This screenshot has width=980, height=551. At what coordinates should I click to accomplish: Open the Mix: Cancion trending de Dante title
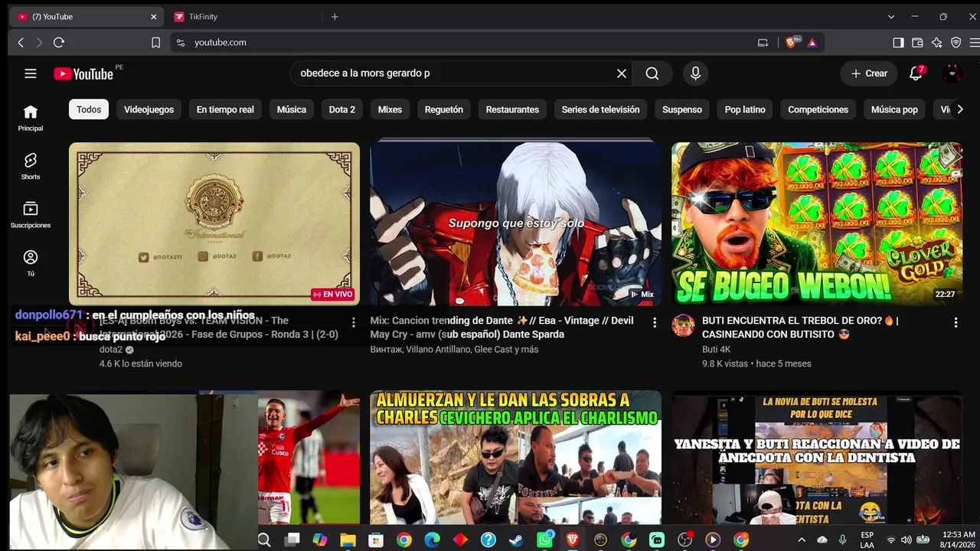pos(501,328)
